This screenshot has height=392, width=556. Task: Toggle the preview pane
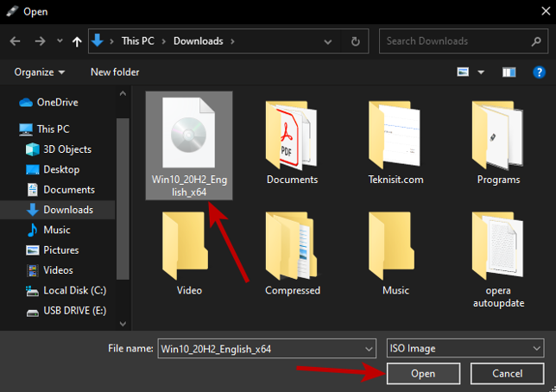[x=509, y=73]
